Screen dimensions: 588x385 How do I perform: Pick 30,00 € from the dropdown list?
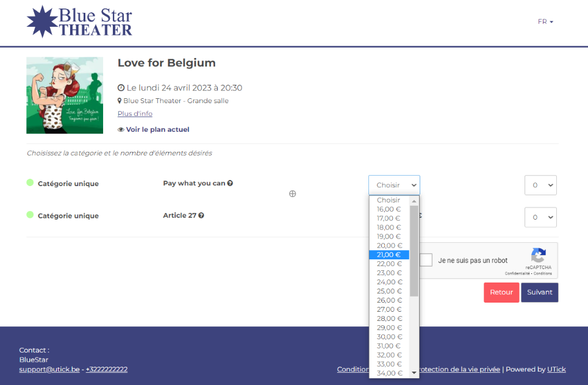pos(389,337)
